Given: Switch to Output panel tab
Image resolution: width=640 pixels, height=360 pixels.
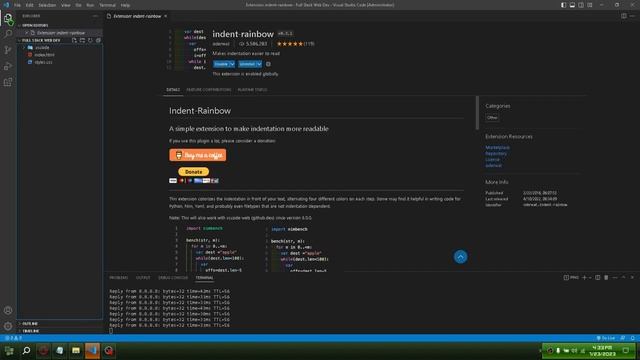Looking at the screenshot, I should [x=143, y=278].
